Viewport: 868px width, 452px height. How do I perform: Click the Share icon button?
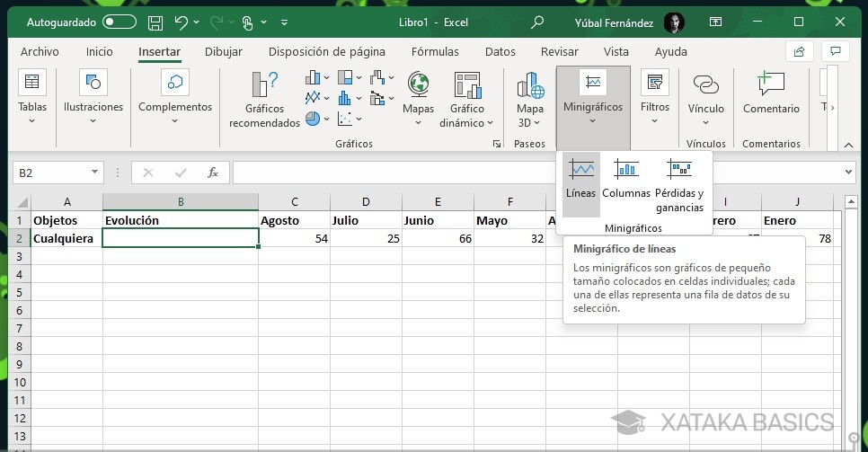(800, 51)
